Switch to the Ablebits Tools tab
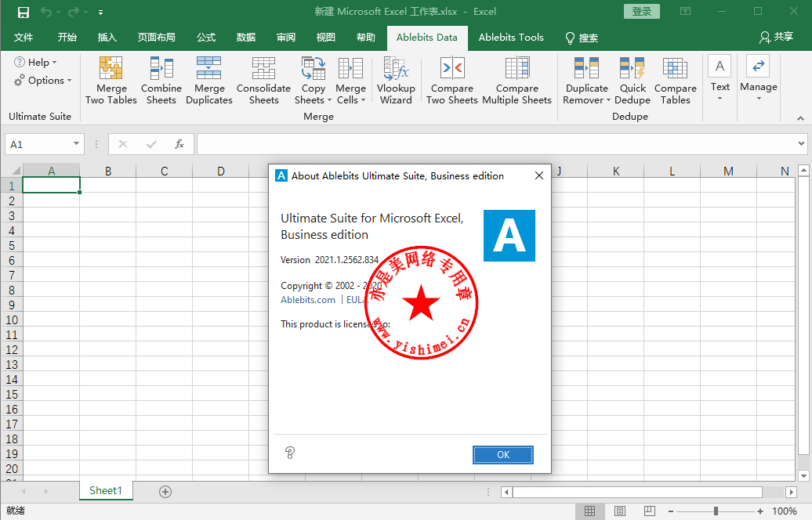812x520 pixels. 511,38
